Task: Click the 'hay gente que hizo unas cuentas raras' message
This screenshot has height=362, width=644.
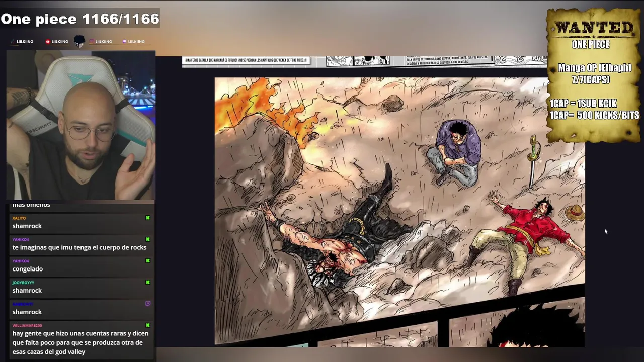Action: (x=80, y=342)
